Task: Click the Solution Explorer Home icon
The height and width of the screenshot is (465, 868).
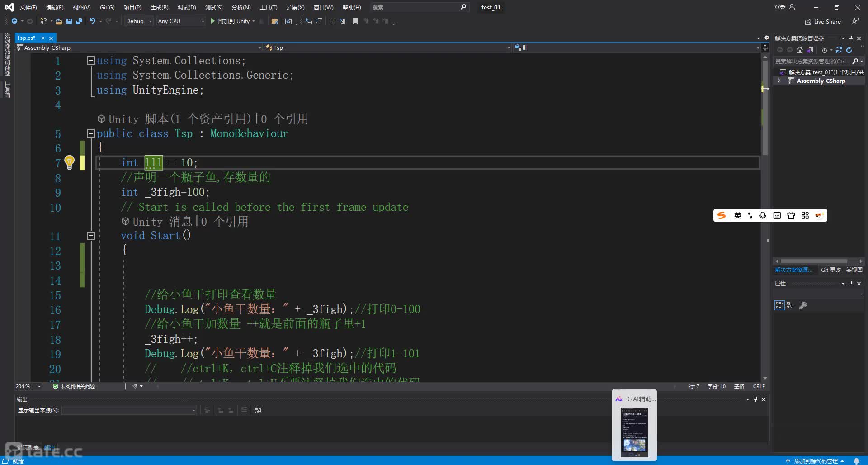Action: pos(800,50)
